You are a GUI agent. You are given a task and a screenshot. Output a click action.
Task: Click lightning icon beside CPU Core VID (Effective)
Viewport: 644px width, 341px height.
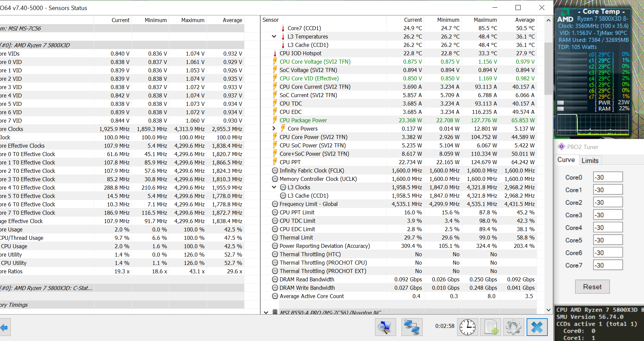tap(275, 78)
